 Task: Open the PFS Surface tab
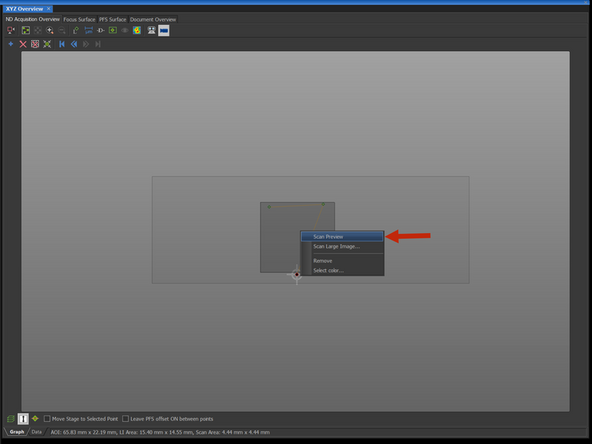113,19
